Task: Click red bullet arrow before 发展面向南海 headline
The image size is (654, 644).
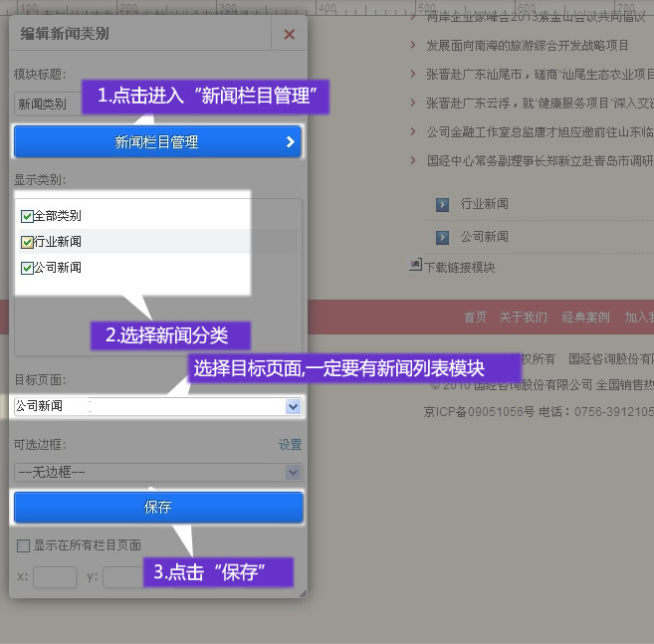Action: tap(413, 46)
